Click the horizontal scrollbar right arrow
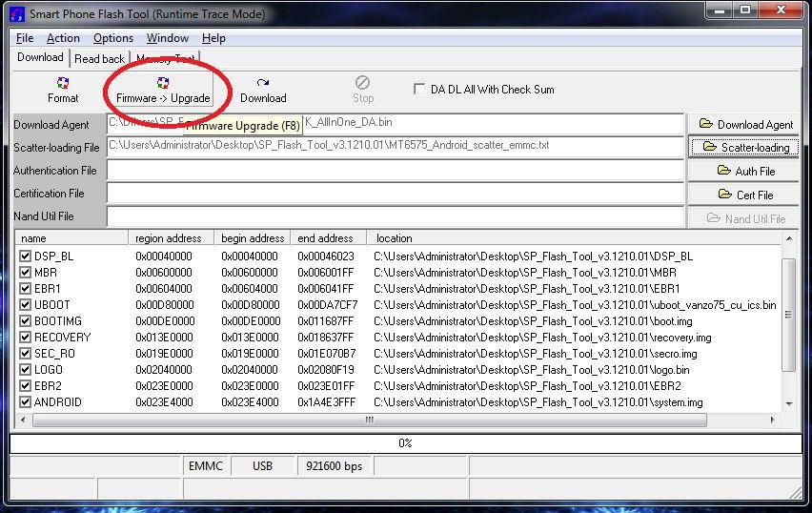The height and width of the screenshot is (513, 812). point(773,420)
